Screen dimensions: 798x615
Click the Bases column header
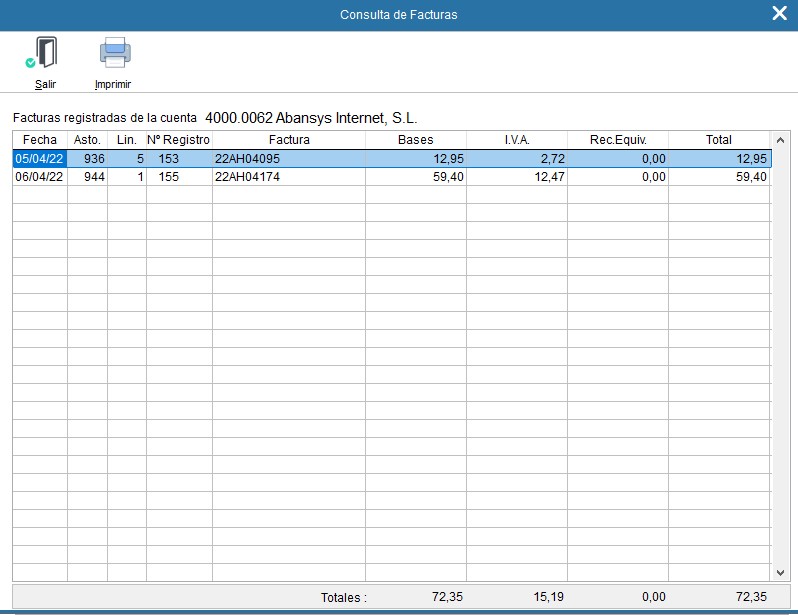(415, 140)
